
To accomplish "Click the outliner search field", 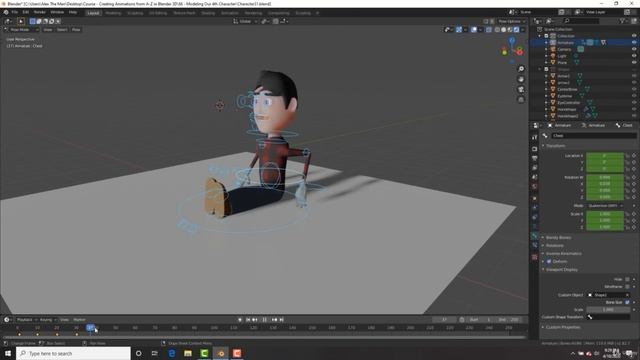I will tap(582, 21).
